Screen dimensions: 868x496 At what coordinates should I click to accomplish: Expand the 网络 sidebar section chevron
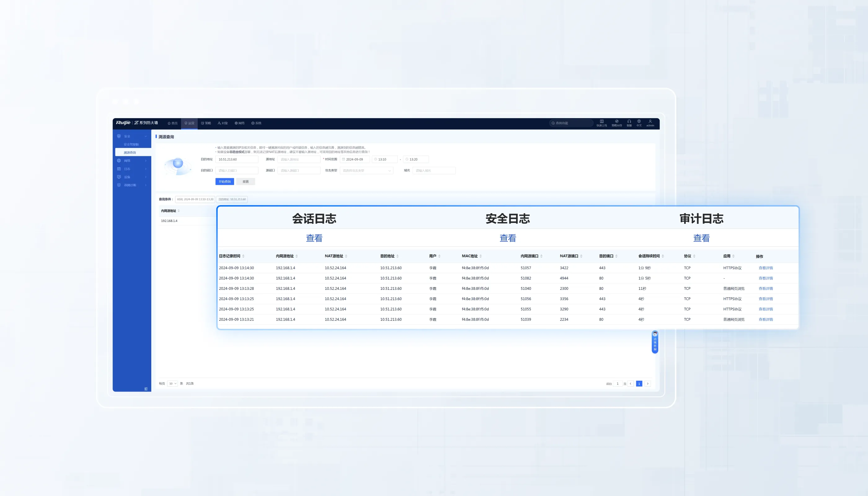tap(146, 161)
